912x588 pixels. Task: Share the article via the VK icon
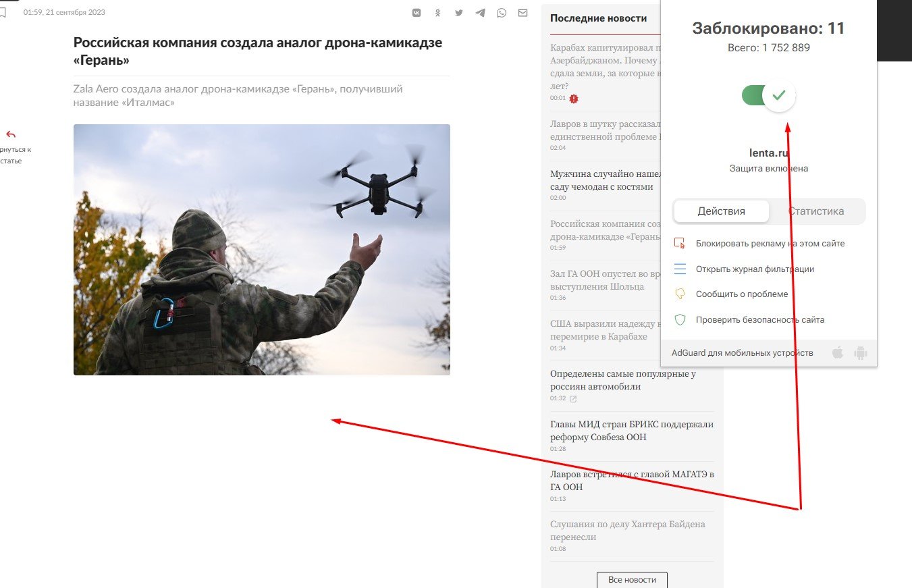click(x=416, y=11)
